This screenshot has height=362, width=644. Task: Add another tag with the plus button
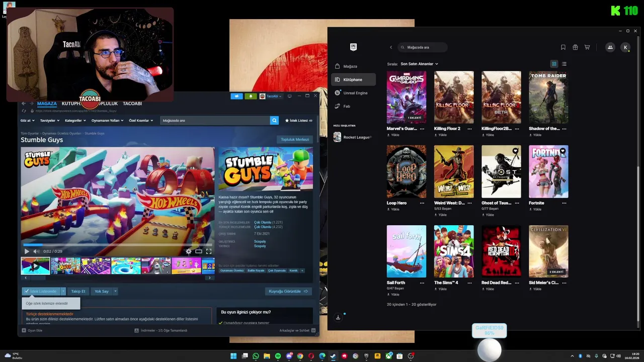[302, 270]
